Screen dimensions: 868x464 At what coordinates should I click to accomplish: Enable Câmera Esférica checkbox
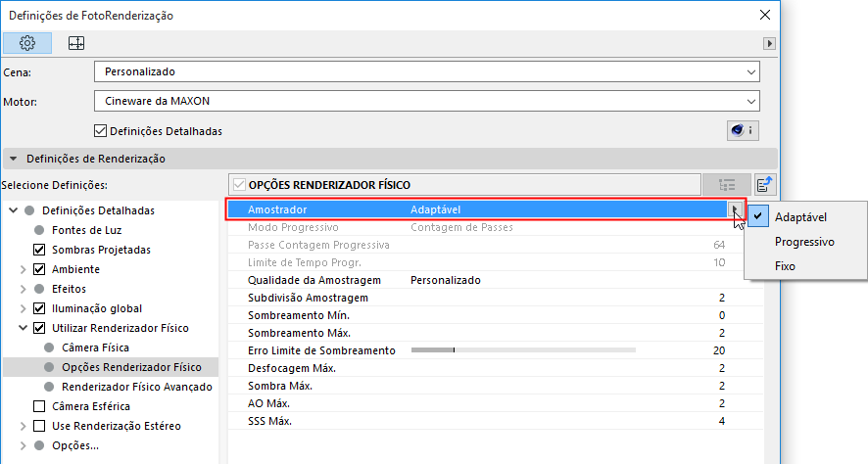click(x=39, y=406)
